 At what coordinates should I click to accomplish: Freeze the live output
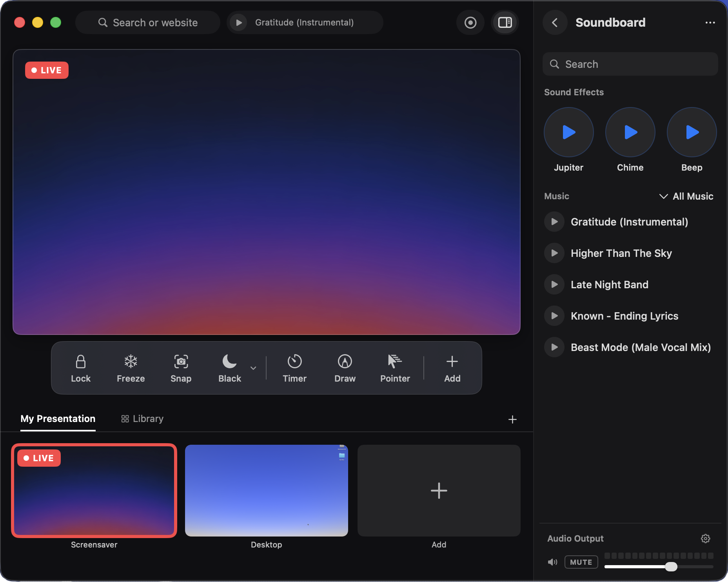click(131, 368)
